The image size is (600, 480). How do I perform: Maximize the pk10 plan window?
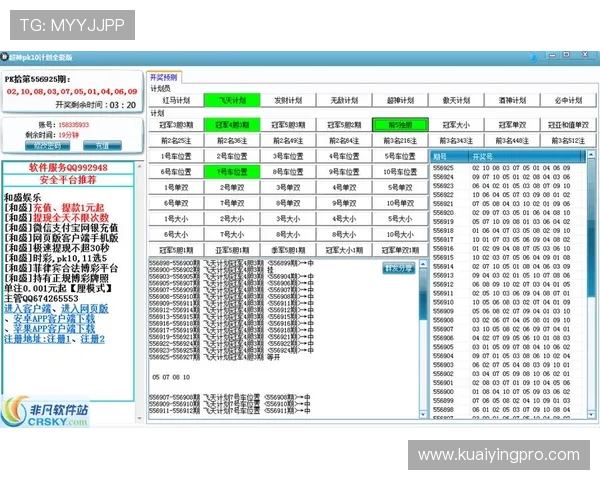(x=567, y=56)
